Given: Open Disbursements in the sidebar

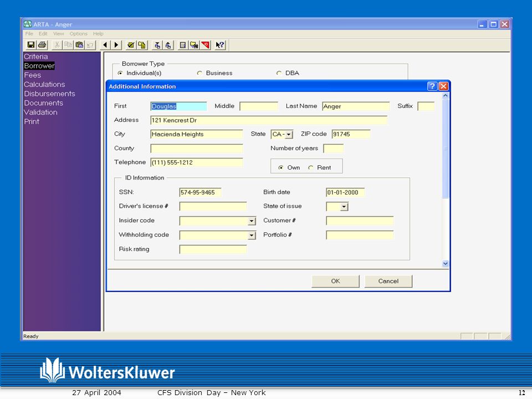Looking at the screenshot, I should pyautogui.click(x=49, y=94).
